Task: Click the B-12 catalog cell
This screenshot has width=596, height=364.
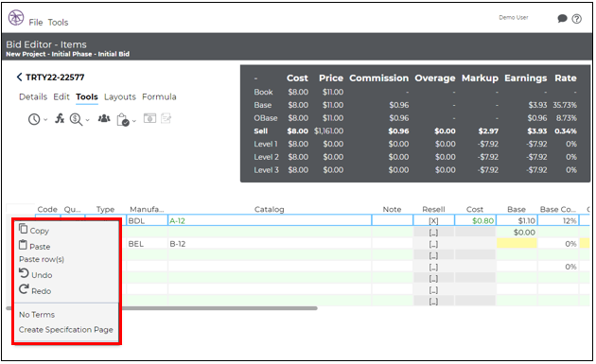Action: click(x=270, y=244)
